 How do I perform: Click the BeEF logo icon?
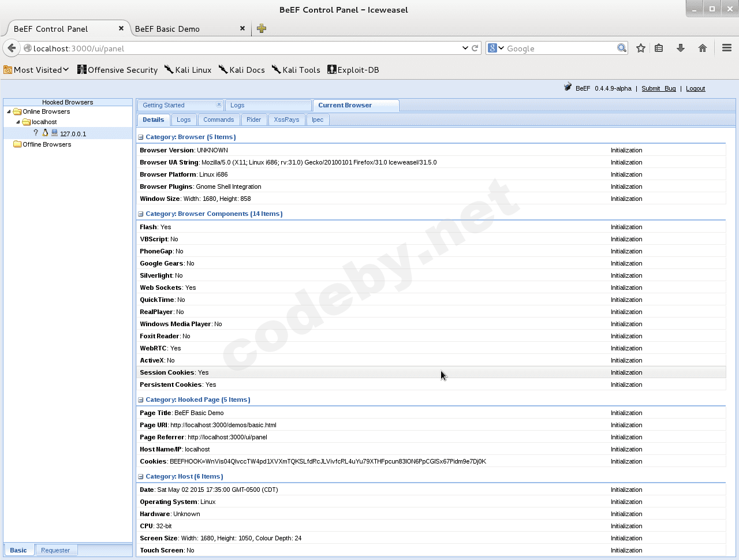(x=568, y=87)
